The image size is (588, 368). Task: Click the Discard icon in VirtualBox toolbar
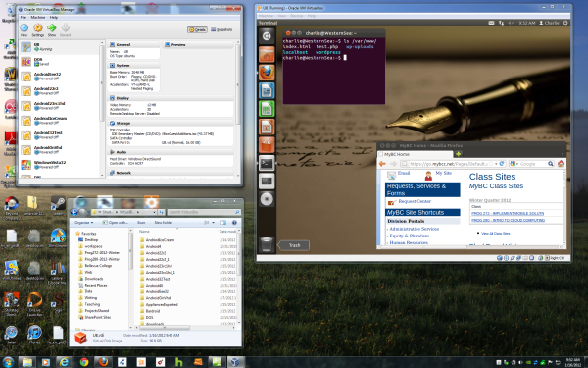point(66,29)
